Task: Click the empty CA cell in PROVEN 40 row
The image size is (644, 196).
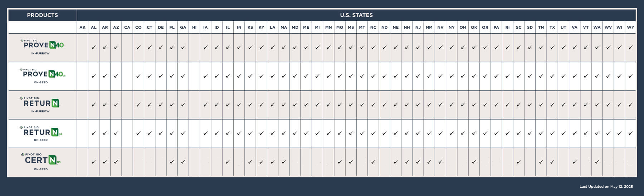Action: [127, 48]
